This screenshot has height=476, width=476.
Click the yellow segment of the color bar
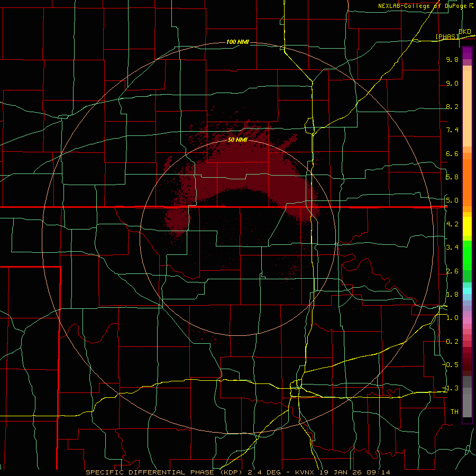click(x=467, y=226)
